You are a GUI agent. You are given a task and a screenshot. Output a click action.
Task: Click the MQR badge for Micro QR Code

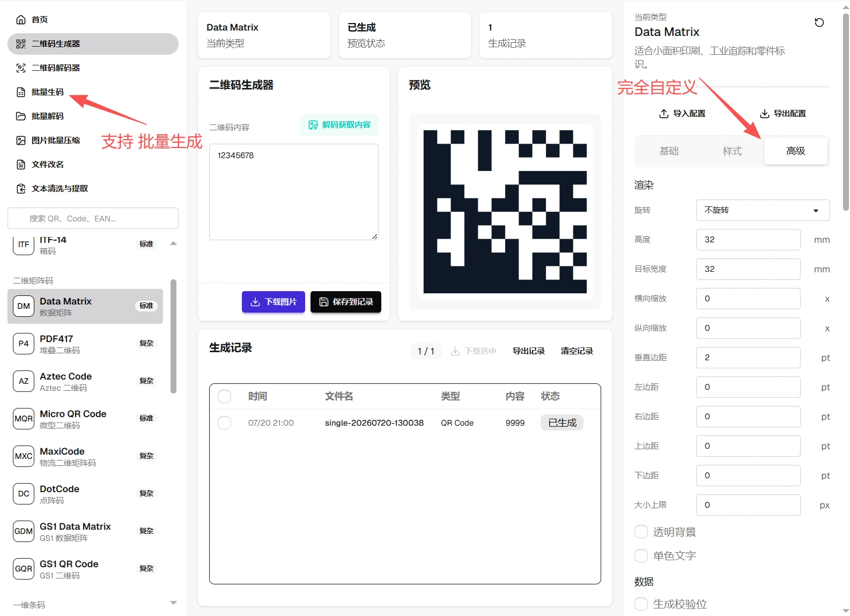point(24,419)
